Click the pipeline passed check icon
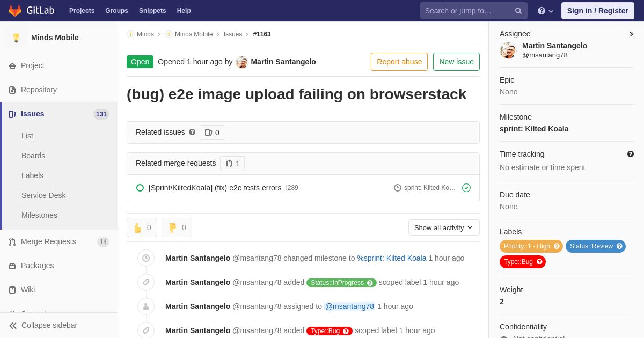Screen dimensions: 644x338 pos(466,188)
